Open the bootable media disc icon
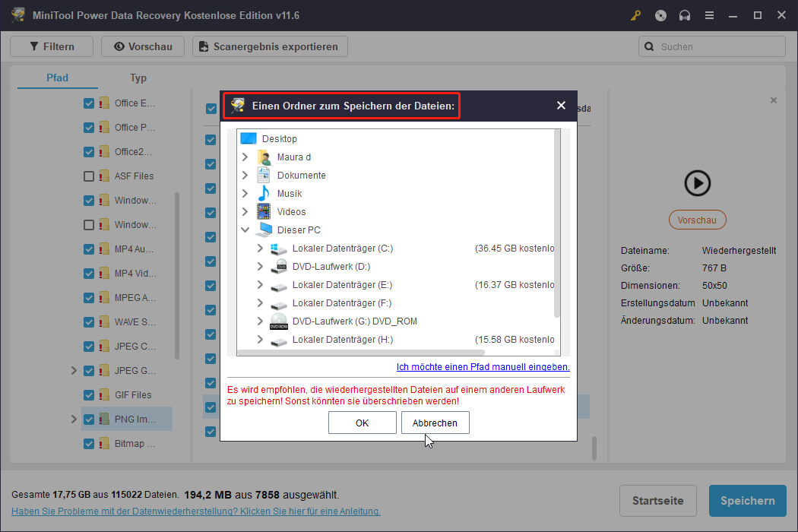 (660, 16)
